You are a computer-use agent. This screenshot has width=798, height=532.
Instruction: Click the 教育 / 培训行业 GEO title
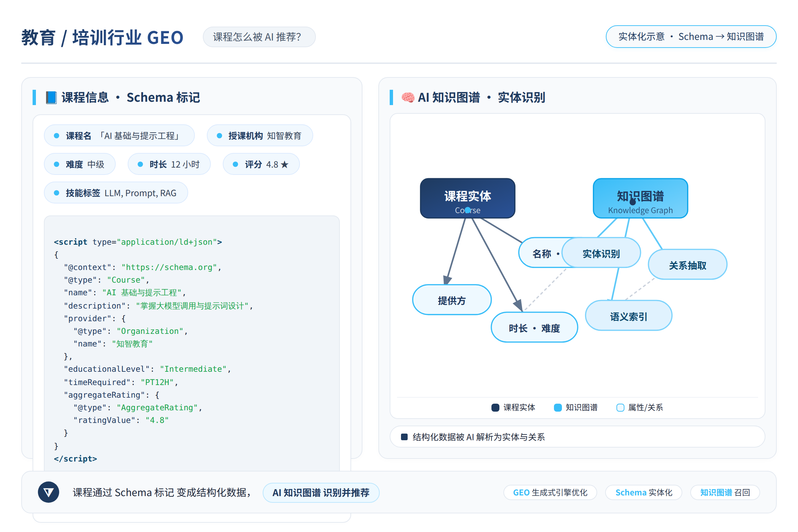point(102,37)
